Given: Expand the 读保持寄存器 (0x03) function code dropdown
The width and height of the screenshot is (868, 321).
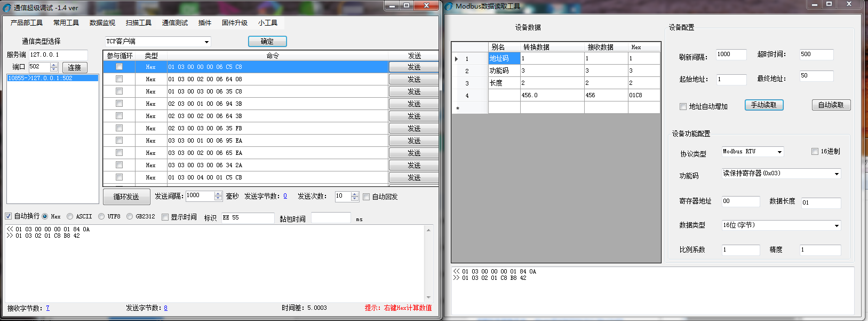Looking at the screenshot, I should [x=837, y=174].
